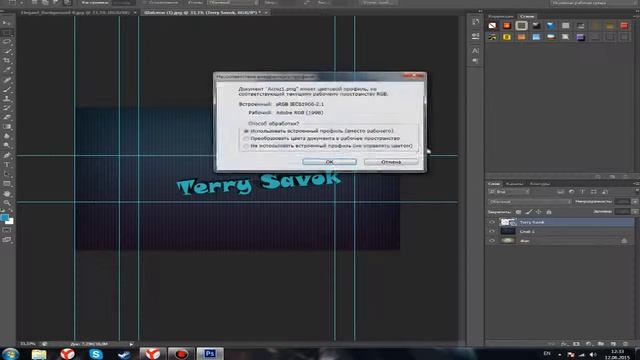Select the Pen tool
This screenshot has width=640, height=360.
pyautogui.click(x=7, y=155)
